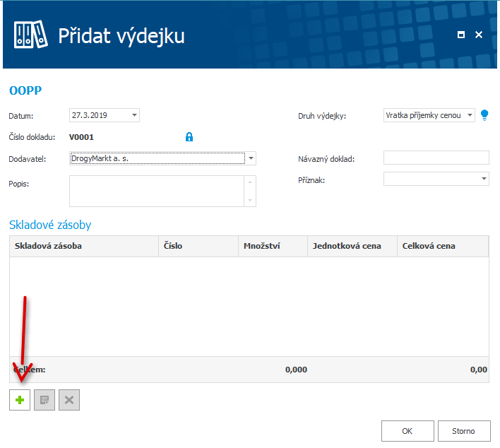Screen dimensions: 500x448
Task: Open the Druh výdejky dropdown arrow
Action: pos(470,115)
